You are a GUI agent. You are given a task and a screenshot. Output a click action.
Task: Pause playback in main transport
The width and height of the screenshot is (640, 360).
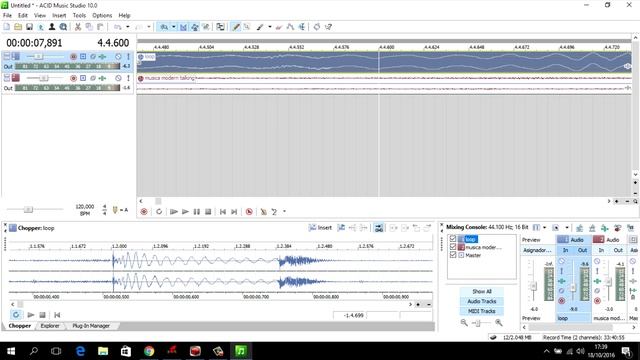[x=197, y=211]
